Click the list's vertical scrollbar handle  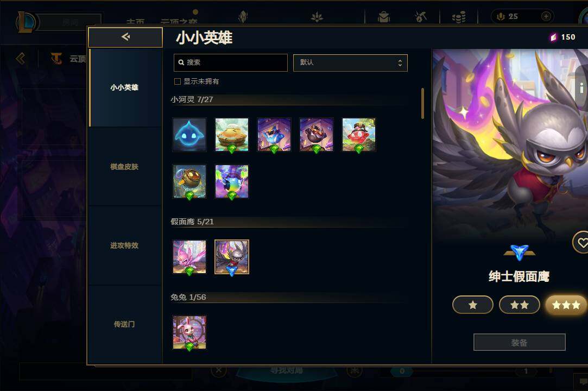click(x=422, y=104)
